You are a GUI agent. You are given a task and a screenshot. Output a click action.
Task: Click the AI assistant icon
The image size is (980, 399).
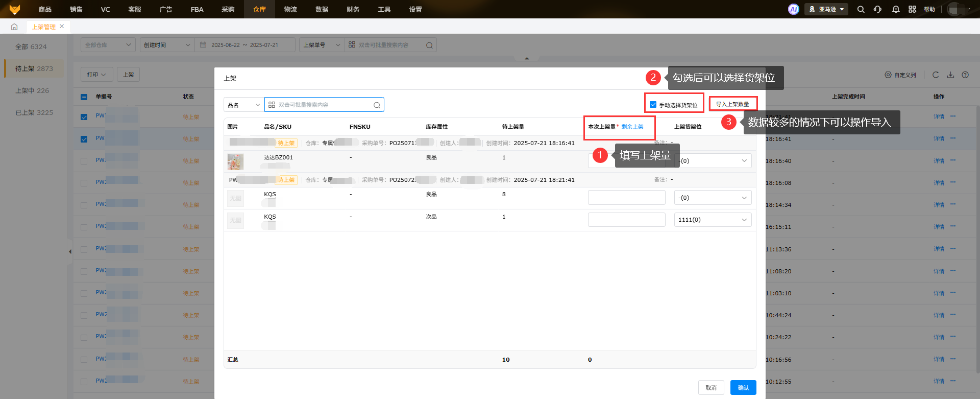coord(793,9)
